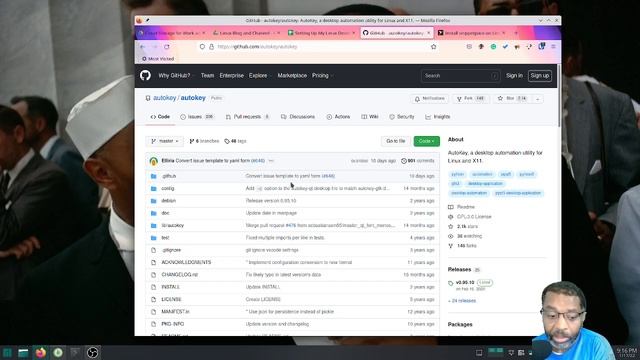
Task: Switch to the Discussions tab
Action: pyautogui.click(x=298, y=117)
